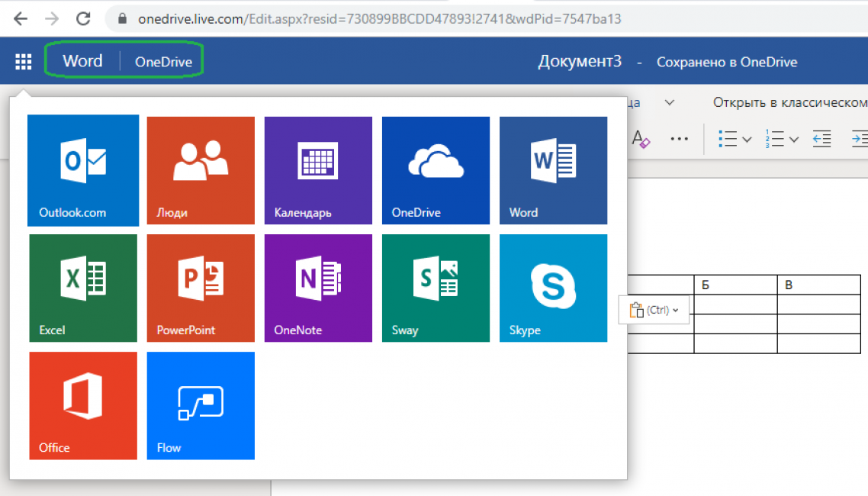Expand the numbered list dropdown arrow
This screenshot has width=868, height=496.
pos(794,140)
